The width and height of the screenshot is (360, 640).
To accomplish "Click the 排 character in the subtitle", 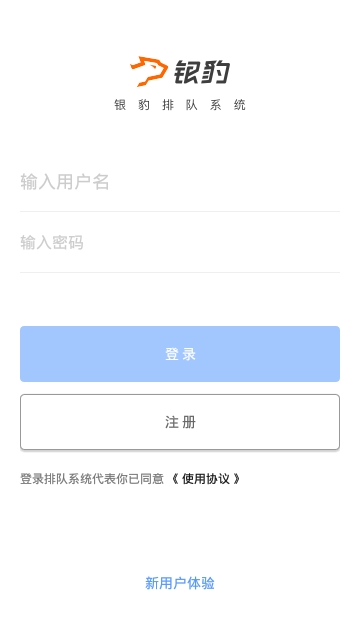I will 168,105.
